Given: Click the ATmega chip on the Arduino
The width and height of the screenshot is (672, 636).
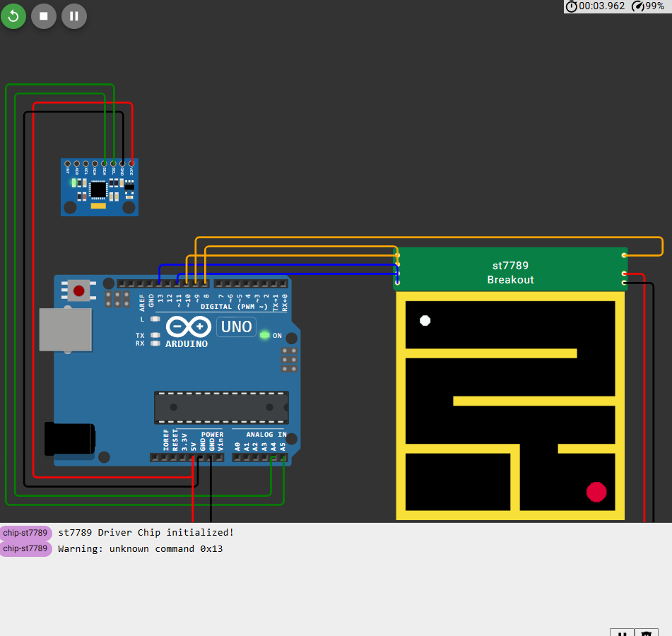Looking at the screenshot, I should [x=222, y=407].
